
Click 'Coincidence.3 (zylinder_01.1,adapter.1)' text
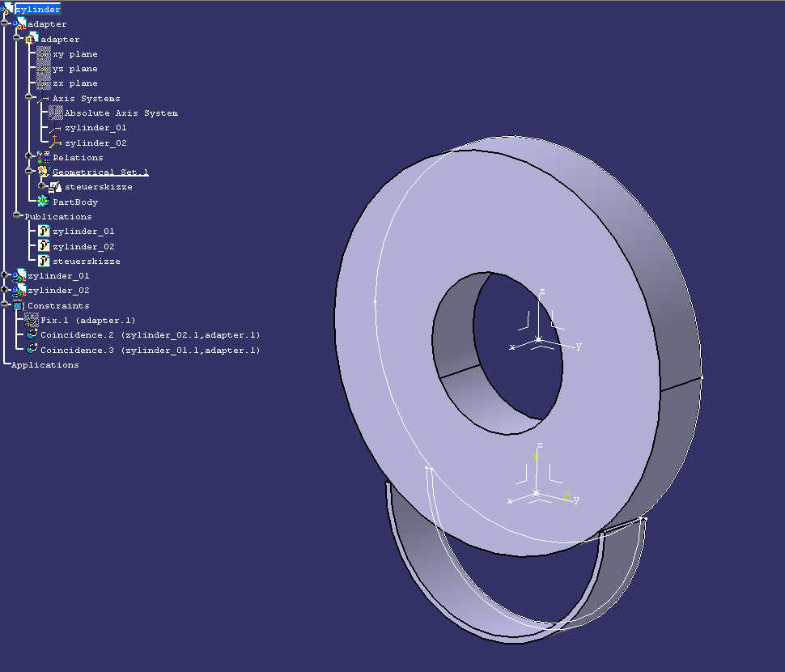point(151,350)
